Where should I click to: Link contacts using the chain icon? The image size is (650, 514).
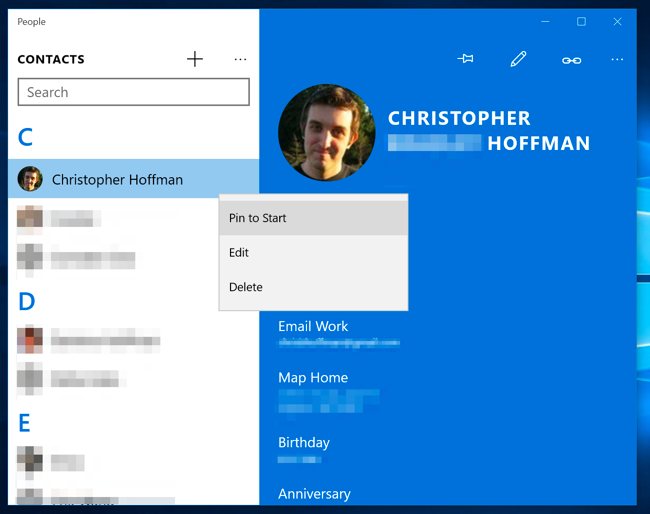coord(571,61)
